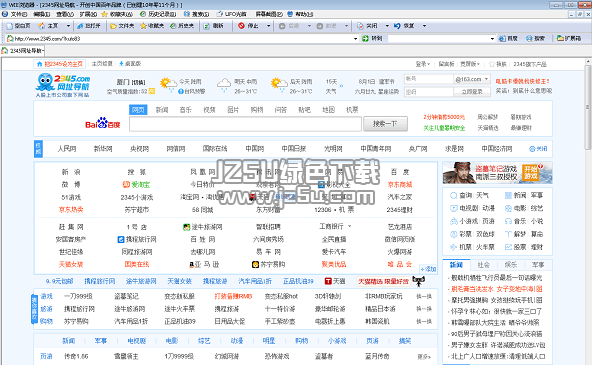Viewport: 592px width, 365px height.
Task: Click the grayed-out Back toolbar button
Action: (289, 26)
